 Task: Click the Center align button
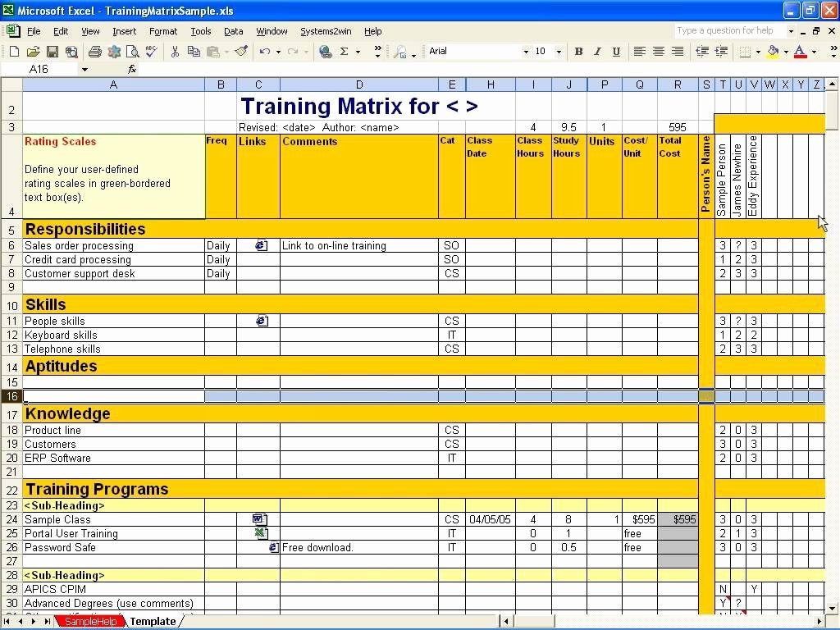pos(658,52)
